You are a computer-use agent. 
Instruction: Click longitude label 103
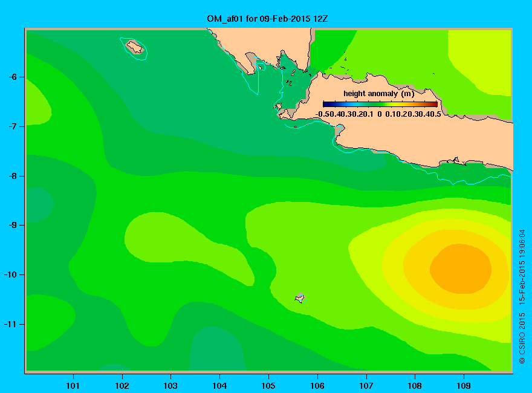tap(170, 386)
